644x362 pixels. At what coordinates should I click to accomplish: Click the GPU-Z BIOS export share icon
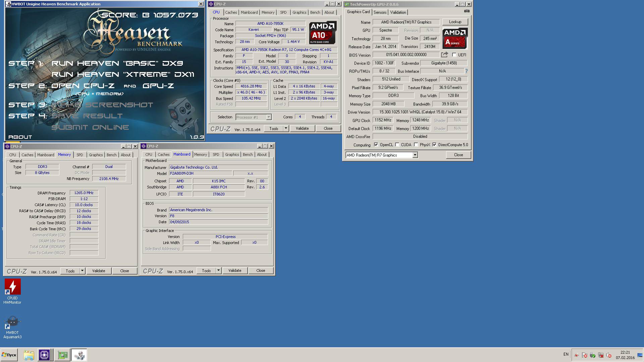(x=444, y=55)
